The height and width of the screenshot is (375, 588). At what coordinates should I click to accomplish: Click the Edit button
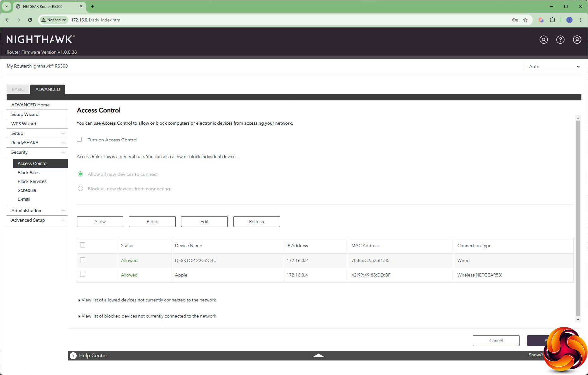point(204,222)
